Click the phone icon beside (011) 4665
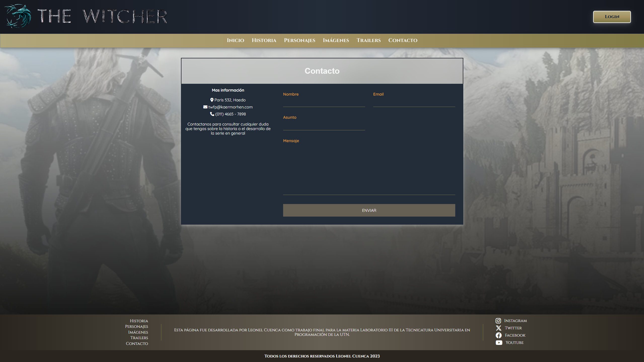This screenshot has height=362, width=644. (x=212, y=114)
